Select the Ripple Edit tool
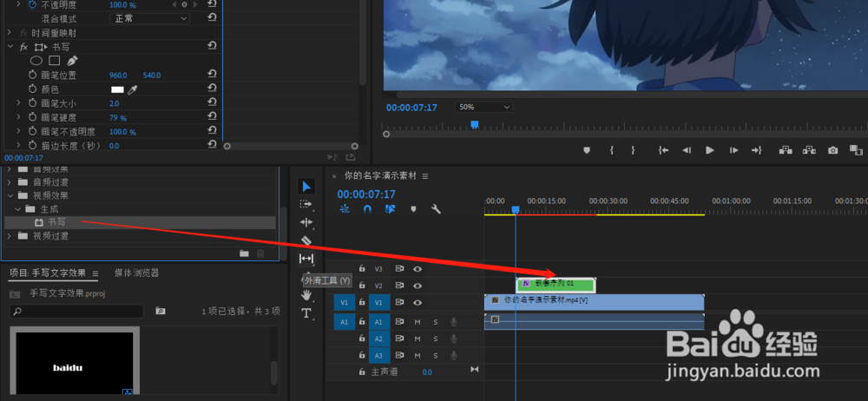Viewport: 868px width, 401px height. (306, 222)
